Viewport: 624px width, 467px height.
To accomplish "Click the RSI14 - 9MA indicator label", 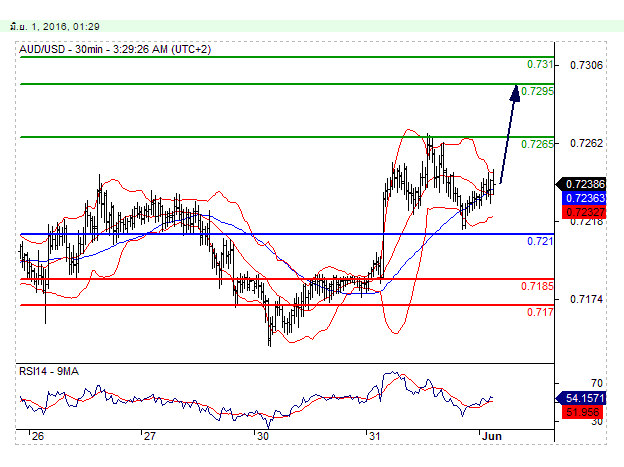I will [49, 371].
